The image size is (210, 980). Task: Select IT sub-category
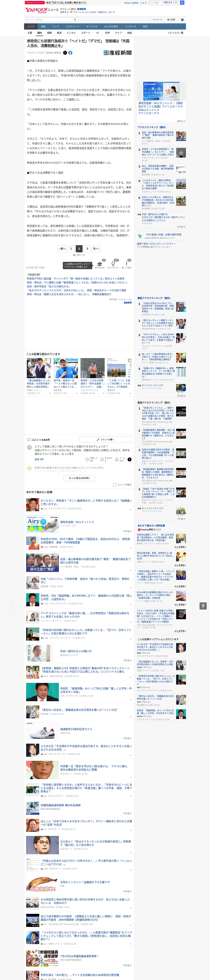tap(98, 33)
